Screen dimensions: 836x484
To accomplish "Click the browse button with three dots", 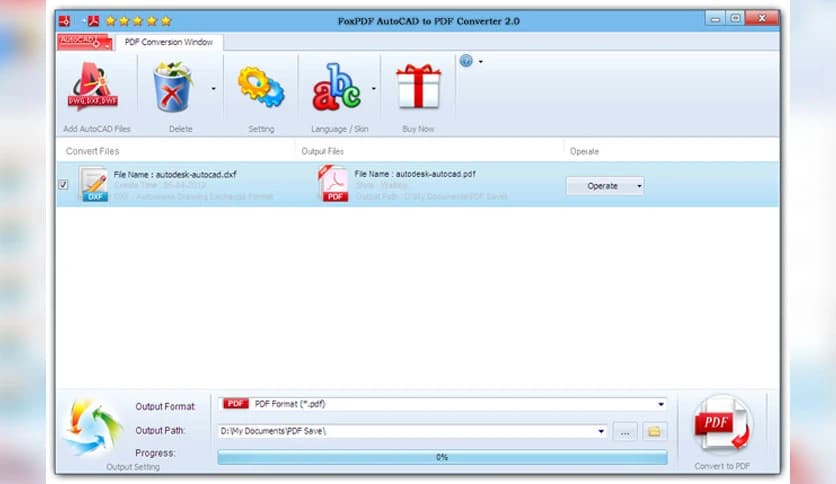I will [x=625, y=432].
